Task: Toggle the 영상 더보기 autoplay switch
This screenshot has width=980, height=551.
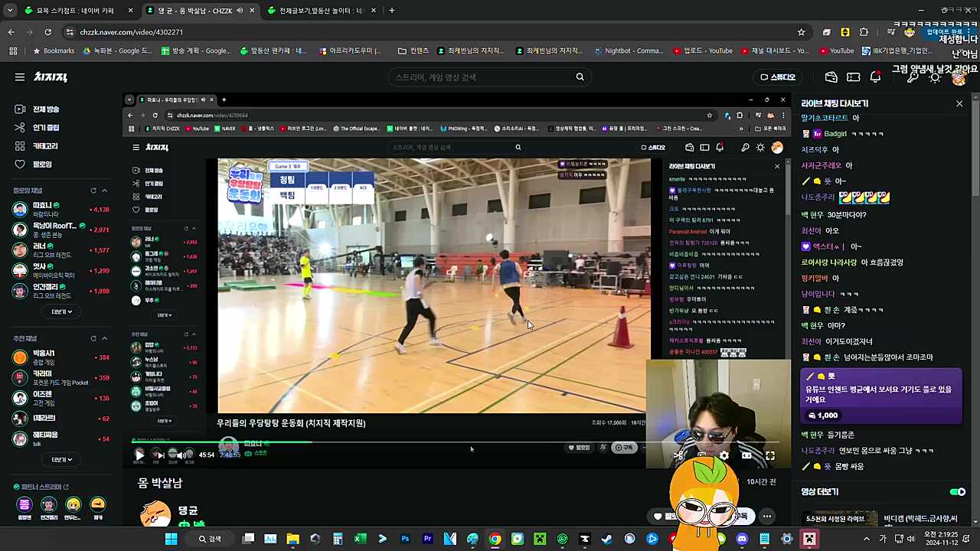Action: (958, 492)
